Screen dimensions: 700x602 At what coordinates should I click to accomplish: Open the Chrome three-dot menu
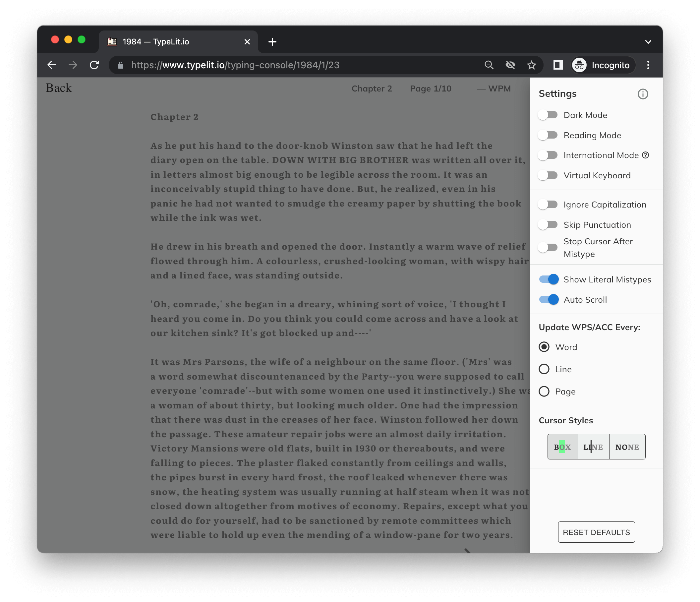tap(648, 65)
